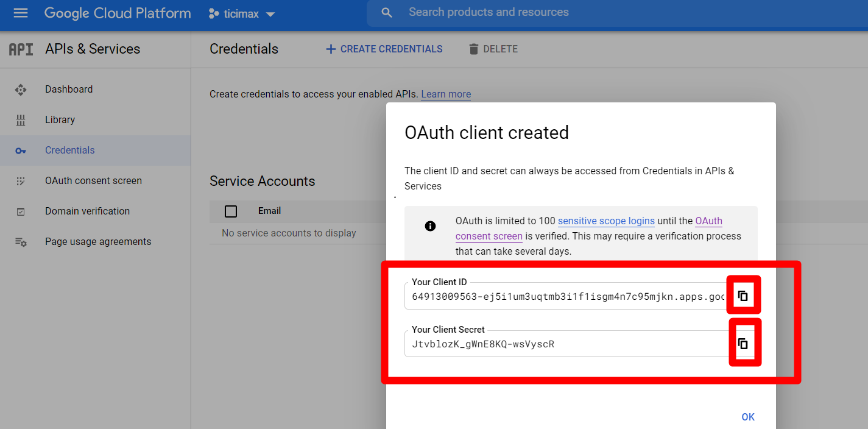Screen dimensions: 868x429
Task: Click the Service Accounts section heading
Action: pos(263,181)
